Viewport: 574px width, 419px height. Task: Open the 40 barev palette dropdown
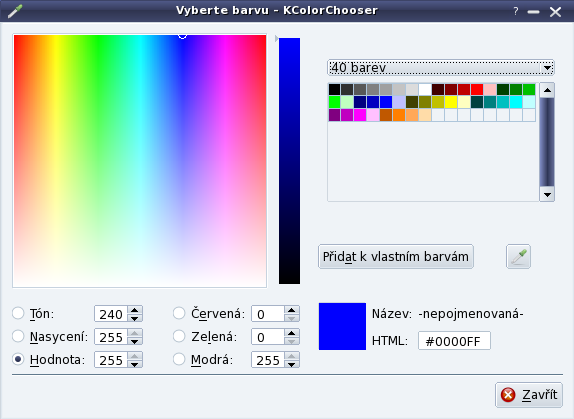(x=441, y=68)
